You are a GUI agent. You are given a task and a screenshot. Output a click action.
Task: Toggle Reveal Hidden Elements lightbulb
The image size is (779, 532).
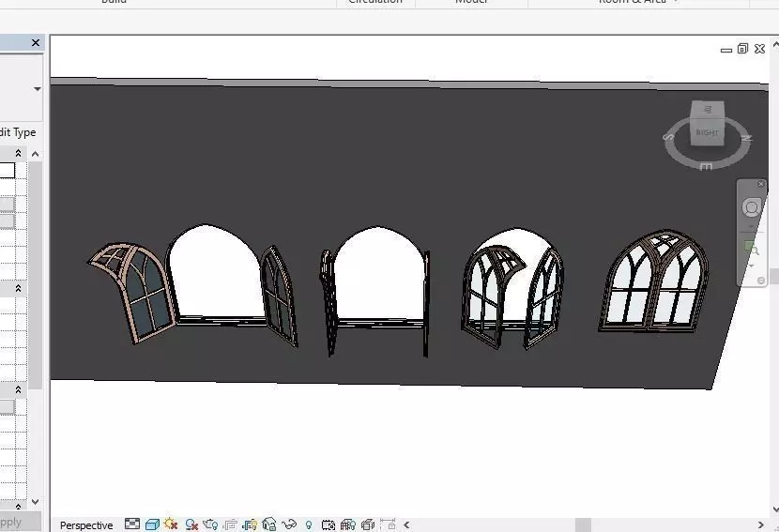click(309, 524)
